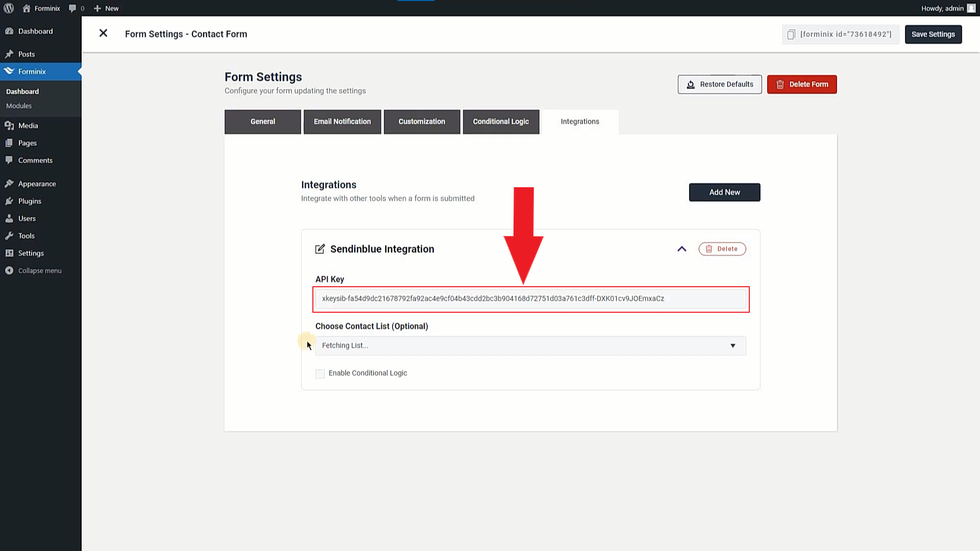Click the Add New integration button

click(724, 192)
